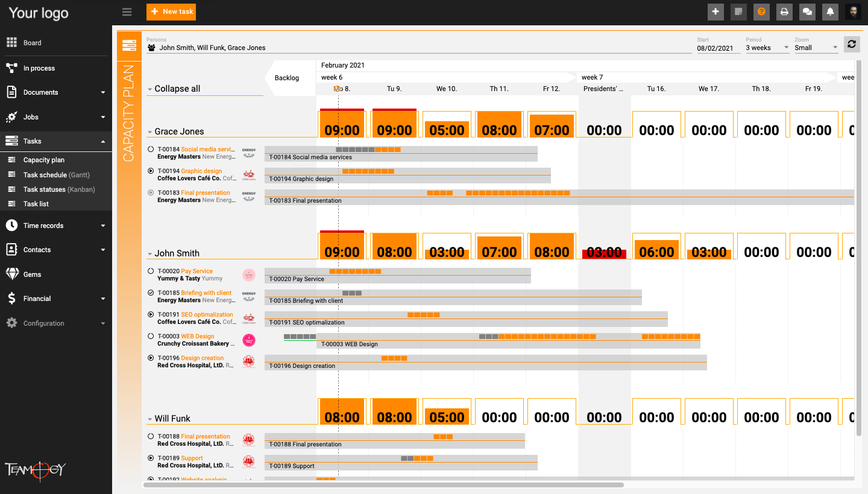The height and width of the screenshot is (494, 868).
Task: Click the orange Capacity plan panel icon
Action: click(129, 46)
